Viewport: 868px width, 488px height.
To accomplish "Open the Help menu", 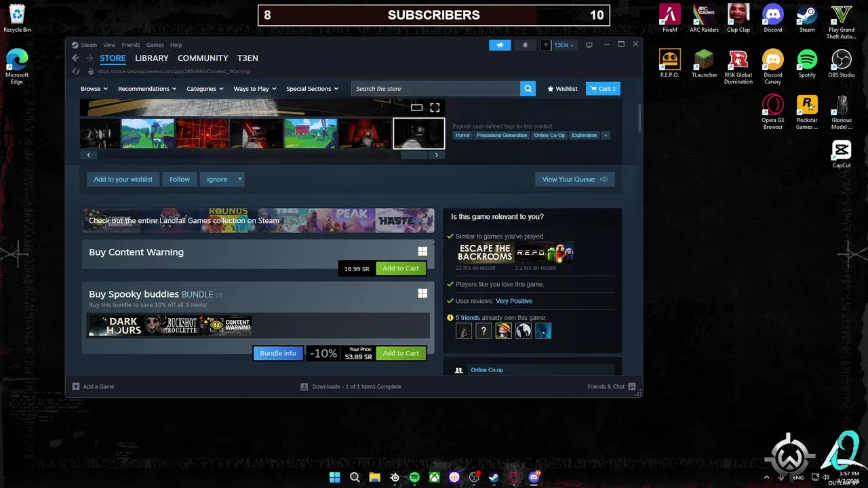I will (x=176, y=45).
